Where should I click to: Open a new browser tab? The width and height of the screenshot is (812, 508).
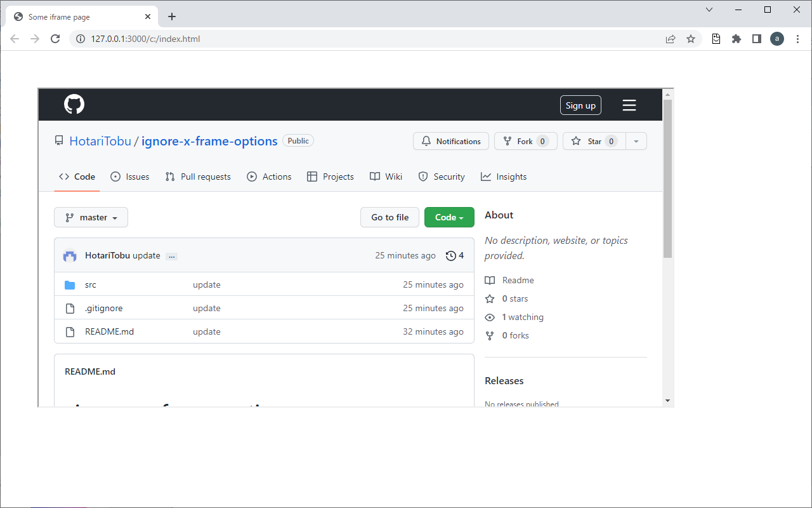pyautogui.click(x=172, y=17)
